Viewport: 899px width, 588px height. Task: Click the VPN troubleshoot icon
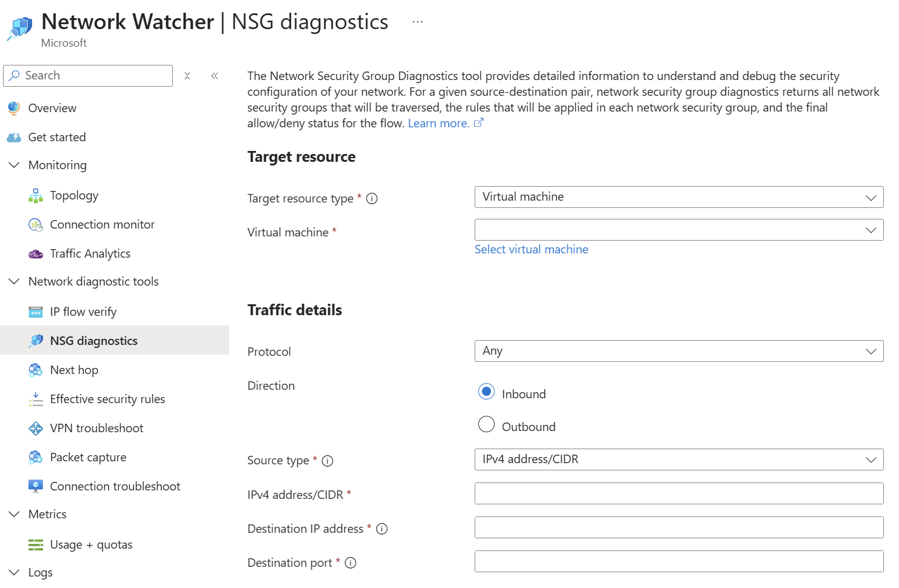click(x=36, y=429)
